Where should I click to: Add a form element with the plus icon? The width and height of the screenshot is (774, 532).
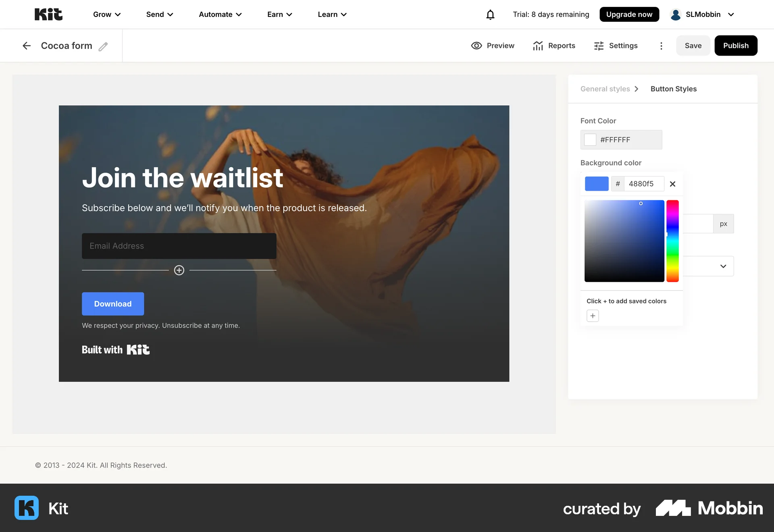[x=179, y=270]
